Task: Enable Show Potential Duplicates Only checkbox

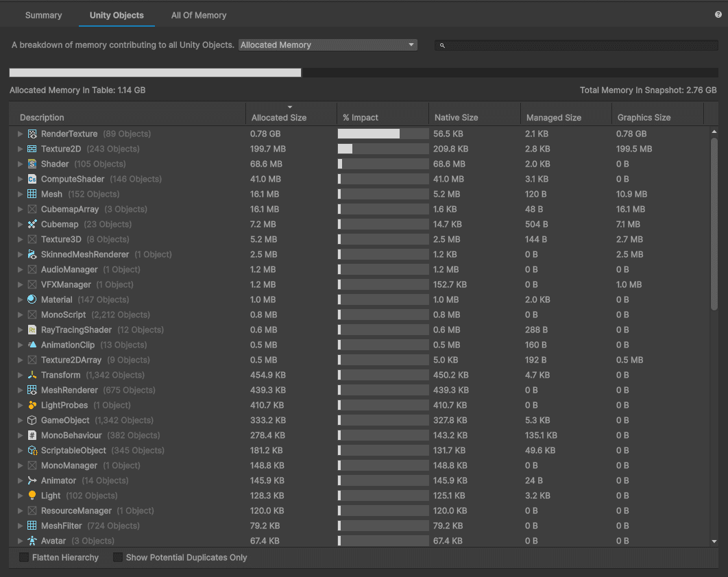Action: [x=118, y=557]
